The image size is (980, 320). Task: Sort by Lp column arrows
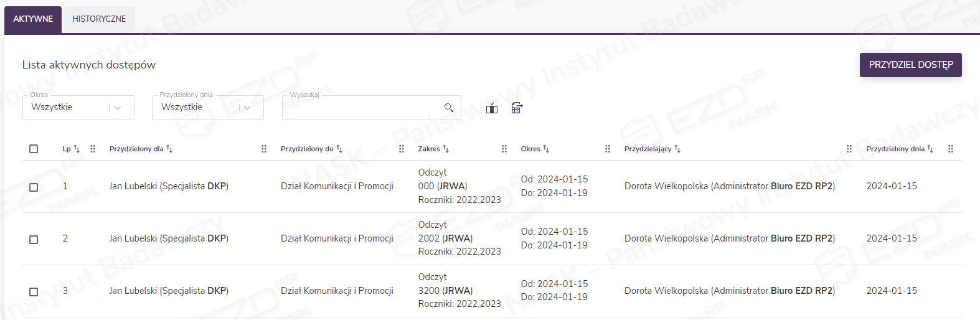(x=77, y=149)
